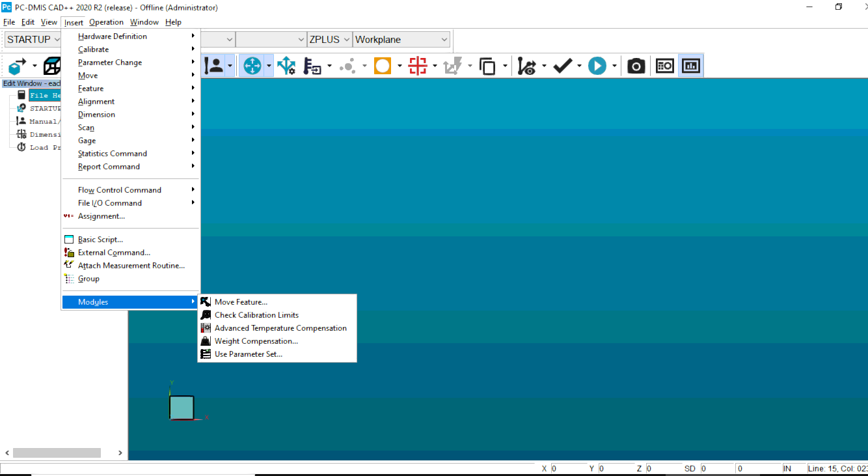Click the Check Calibration Limits icon

pyautogui.click(x=206, y=315)
